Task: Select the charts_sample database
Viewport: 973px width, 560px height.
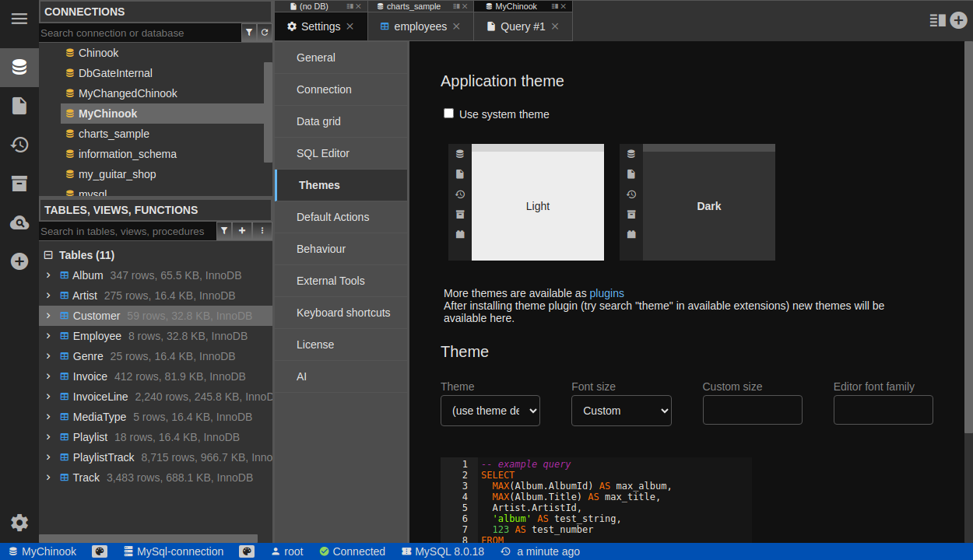Action: [114, 134]
